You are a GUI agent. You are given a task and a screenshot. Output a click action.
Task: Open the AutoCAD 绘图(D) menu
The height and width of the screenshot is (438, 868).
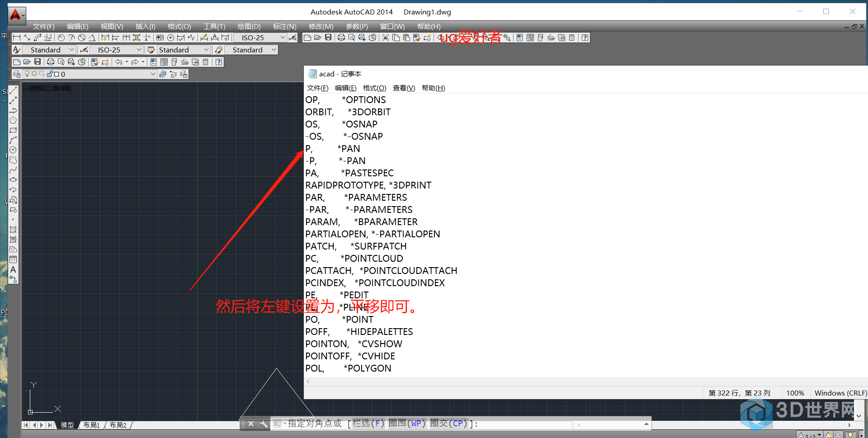249,27
